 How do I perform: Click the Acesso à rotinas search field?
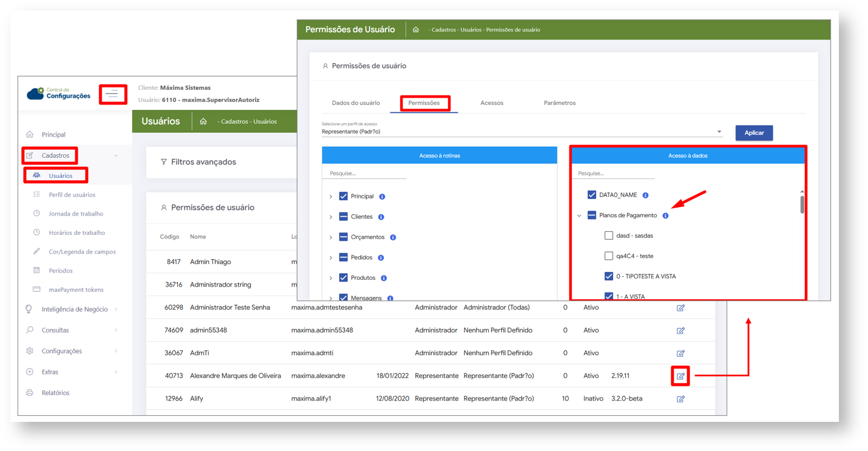pos(364,174)
